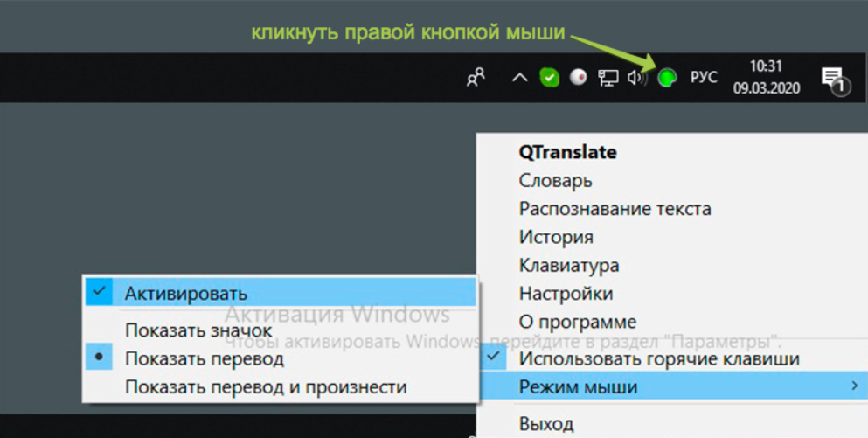
Task: Switch input language via РУС indicator
Action: (x=704, y=77)
